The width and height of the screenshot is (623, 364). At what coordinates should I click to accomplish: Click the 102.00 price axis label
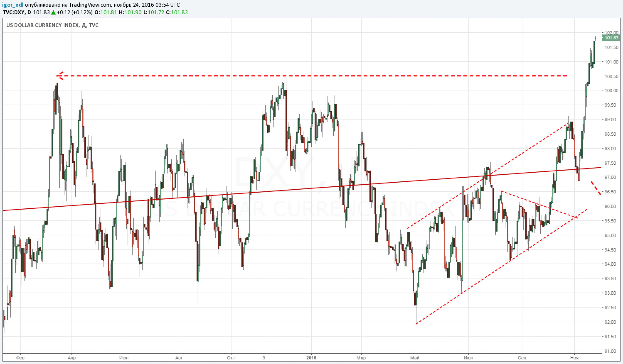(611, 33)
